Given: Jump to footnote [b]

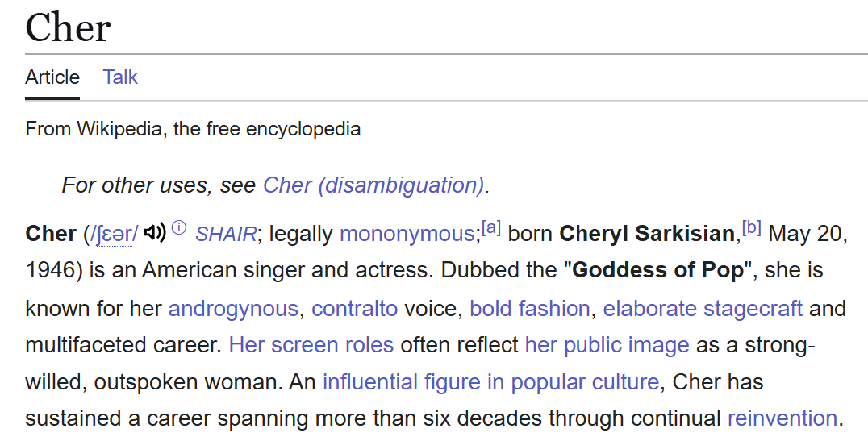Looking at the screenshot, I should (x=752, y=227).
